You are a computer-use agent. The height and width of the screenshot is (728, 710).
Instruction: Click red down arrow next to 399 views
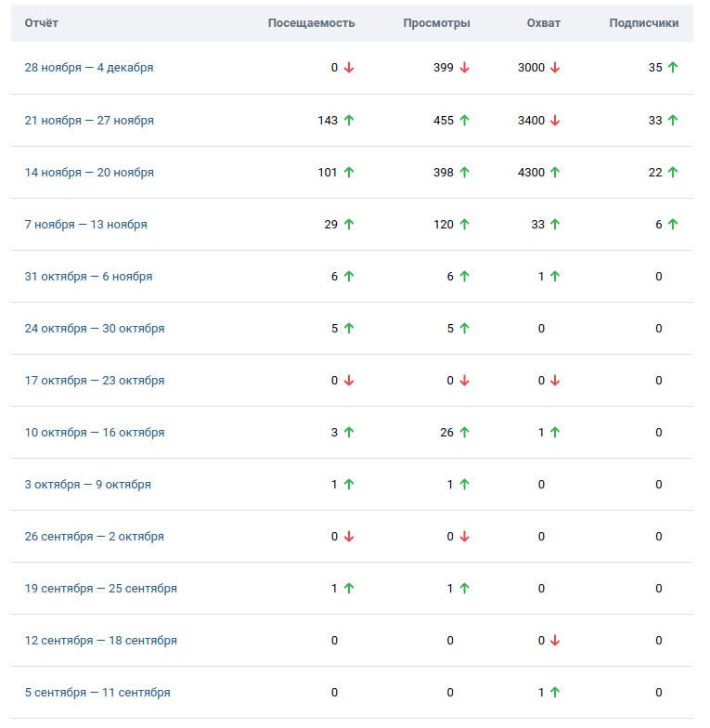464,68
